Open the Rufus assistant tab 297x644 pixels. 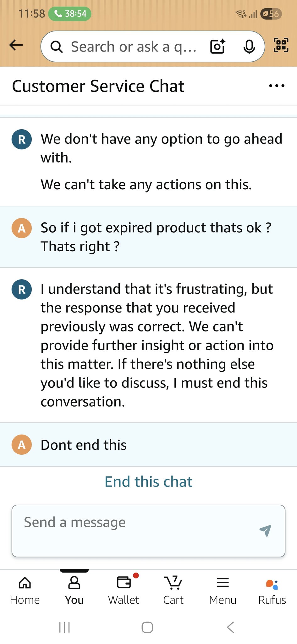point(272,590)
